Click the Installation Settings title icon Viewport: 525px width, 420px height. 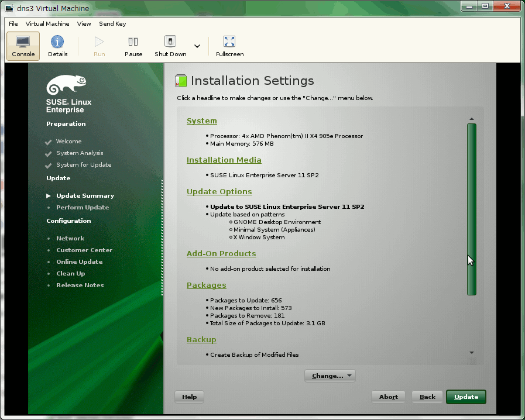[181, 81]
